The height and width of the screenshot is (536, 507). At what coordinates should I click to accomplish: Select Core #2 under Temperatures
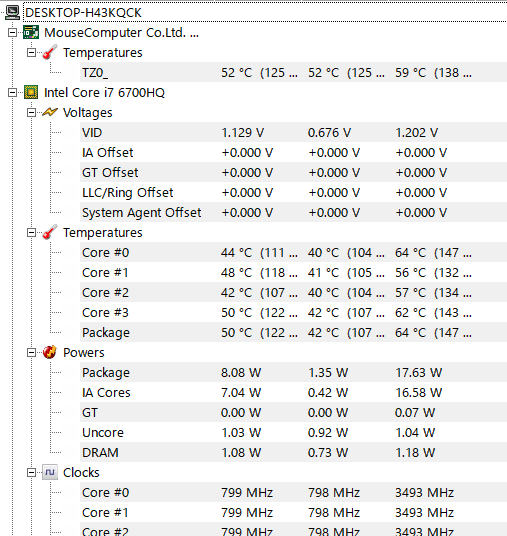click(293, 293)
